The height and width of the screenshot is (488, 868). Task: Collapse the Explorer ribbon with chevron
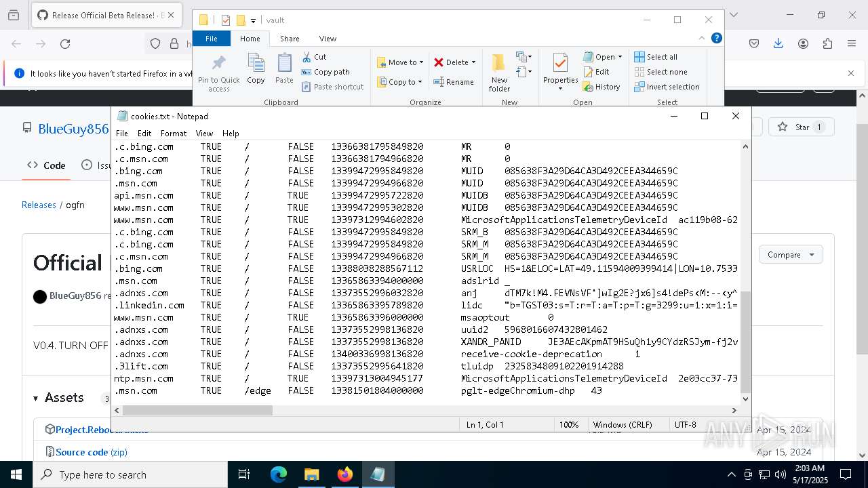702,38
